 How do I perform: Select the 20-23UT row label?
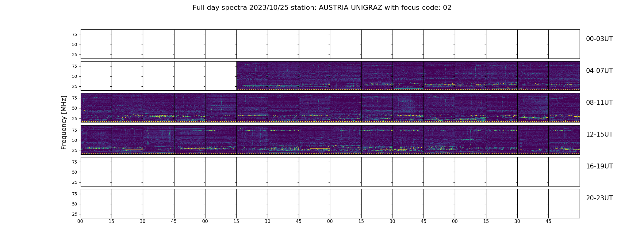point(599,198)
